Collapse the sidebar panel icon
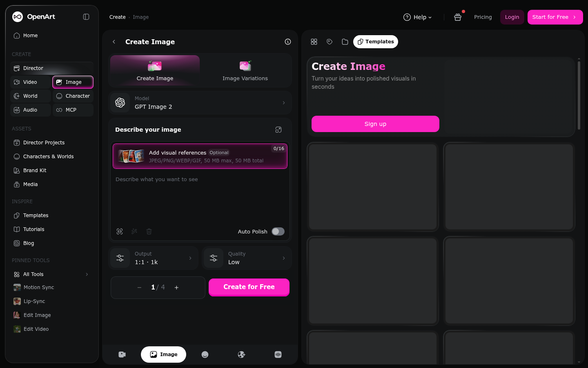The image size is (588, 368). click(x=86, y=17)
